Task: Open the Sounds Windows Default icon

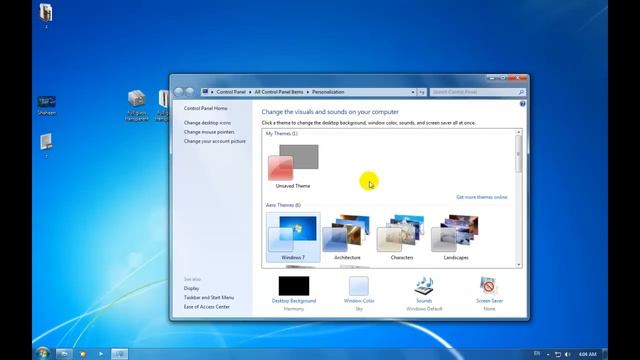Action: coord(424,286)
